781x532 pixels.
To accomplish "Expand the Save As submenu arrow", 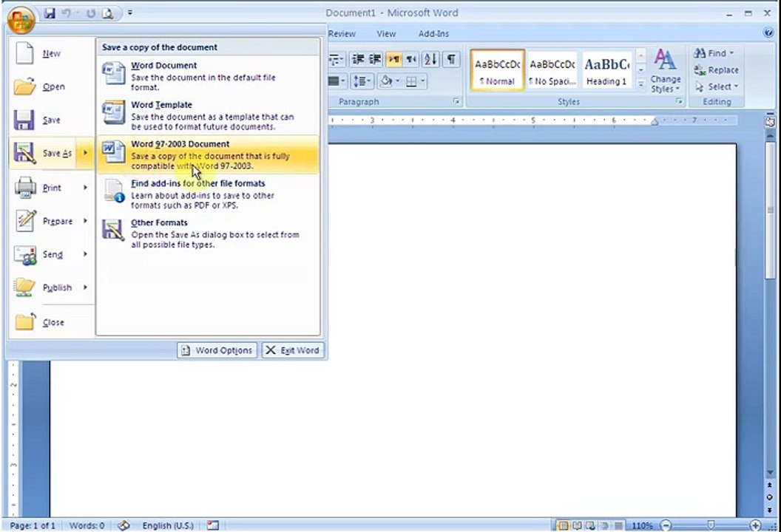I will 86,153.
